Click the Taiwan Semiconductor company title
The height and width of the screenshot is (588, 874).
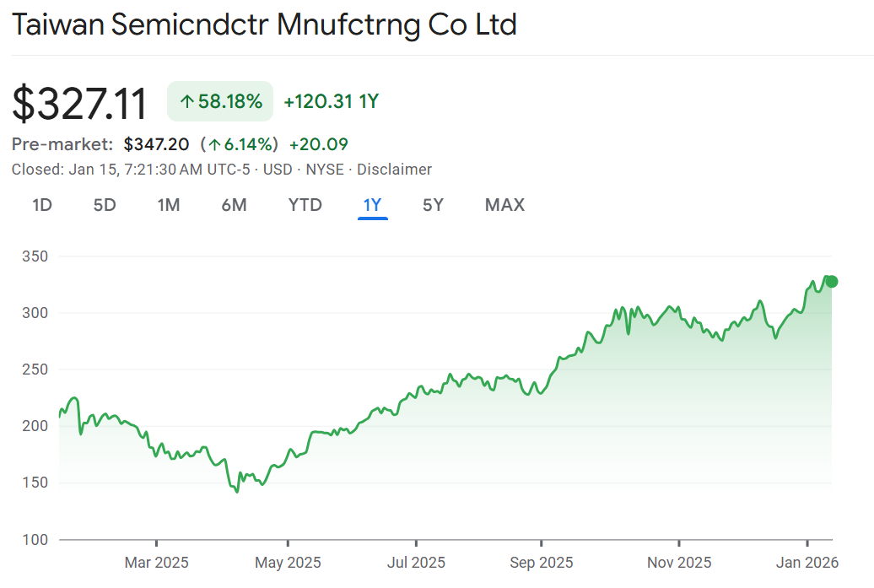(263, 24)
